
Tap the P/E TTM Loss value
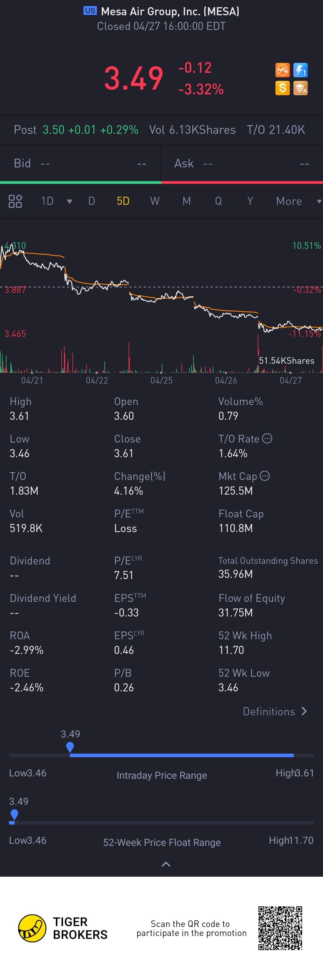click(x=125, y=528)
